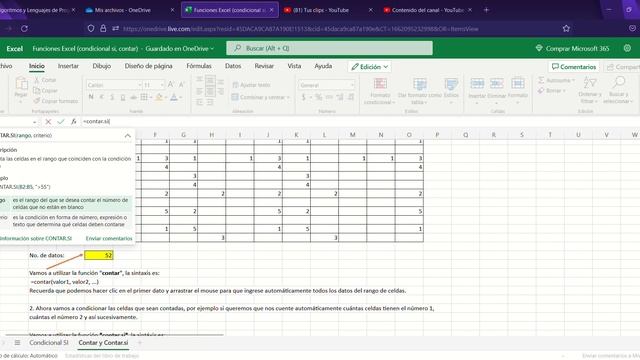The height and width of the screenshot is (360, 640).
Task: Open the Revisar ribbon tab
Action: (264, 66)
